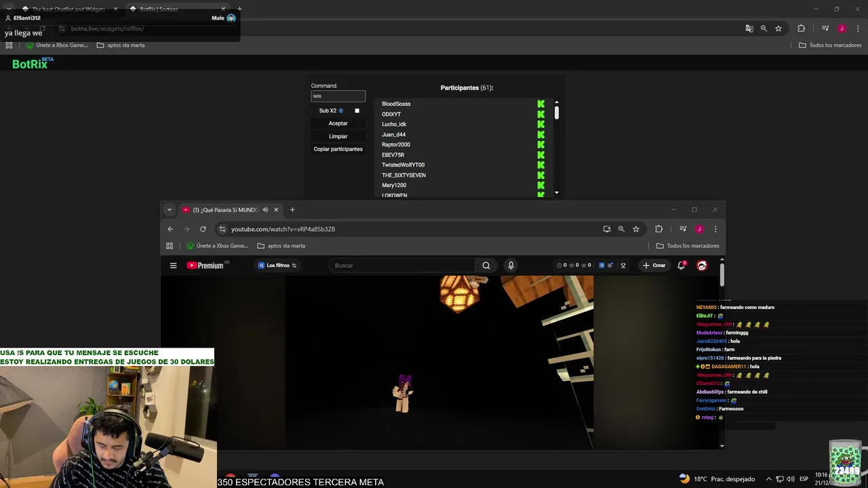
Task: Select participant TwistedWolfYT00
Action: coord(403,165)
